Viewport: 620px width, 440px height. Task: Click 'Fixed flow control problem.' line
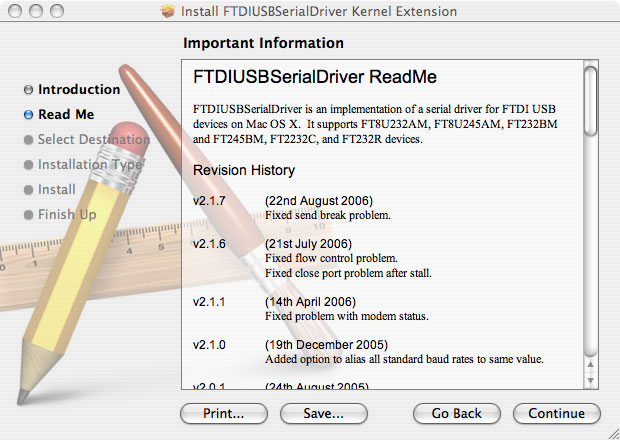(331, 258)
